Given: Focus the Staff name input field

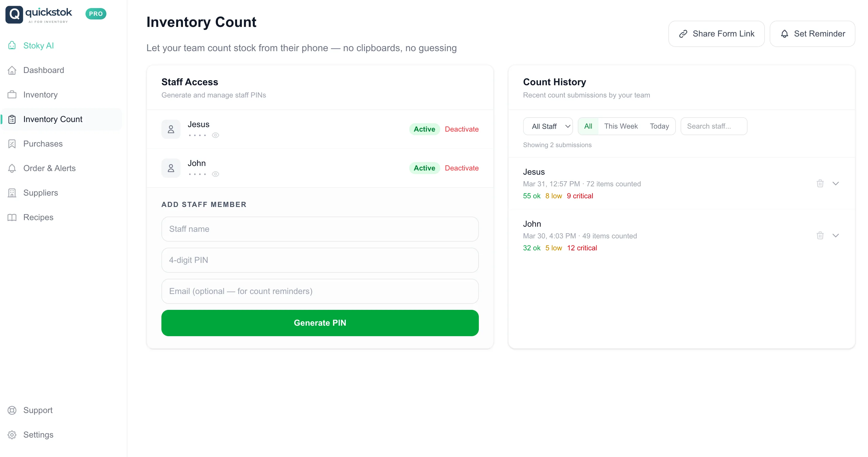Looking at the screenshot, I should point(320,229).
